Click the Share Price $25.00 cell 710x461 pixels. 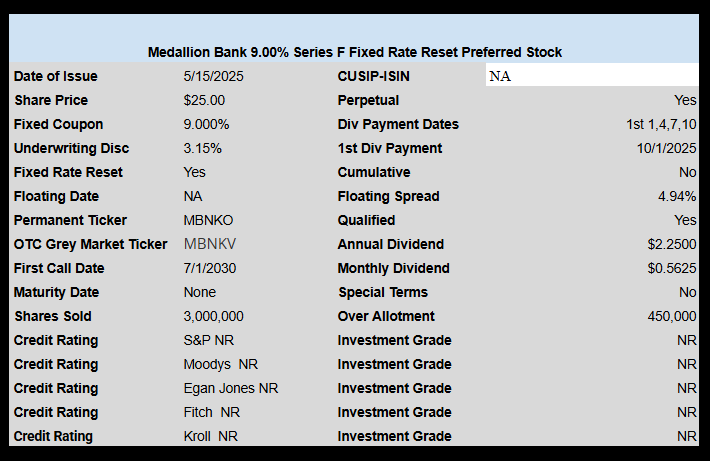tap(204, 100)
